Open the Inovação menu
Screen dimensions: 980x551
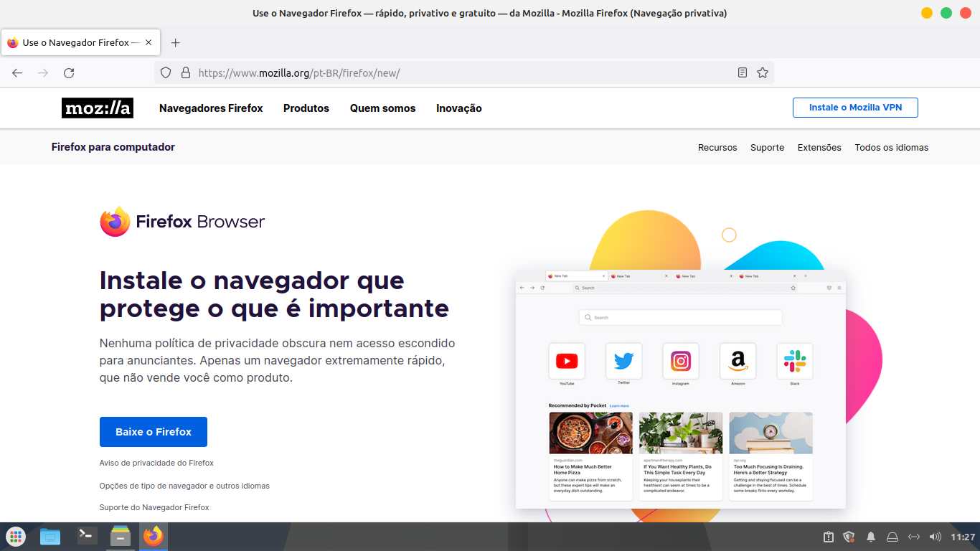pos(459,108)
